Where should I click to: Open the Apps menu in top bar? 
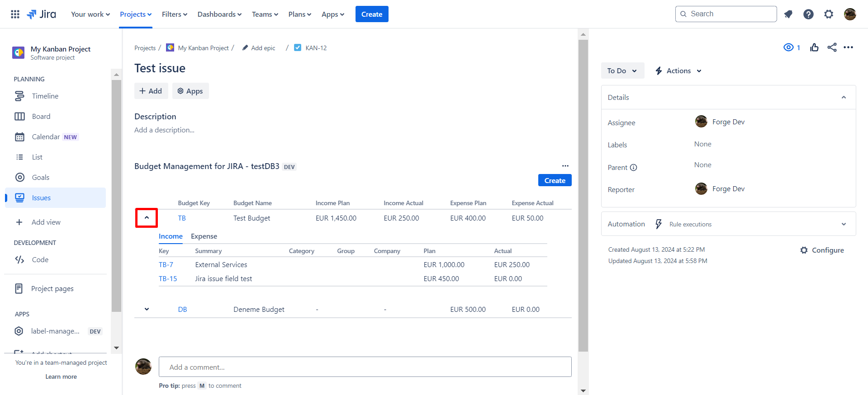tap(333, 14)
